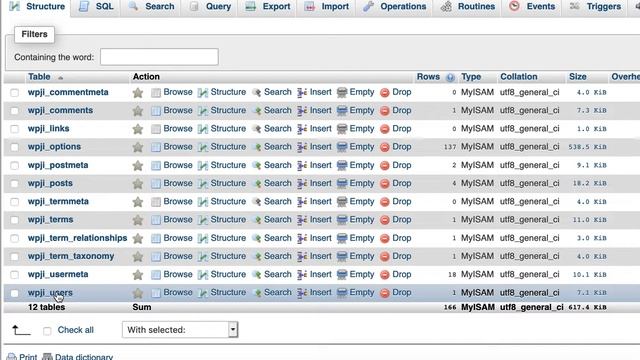Open the wpji_users table link
Screen dimensions: 640x360
click(x=50, y=293)
